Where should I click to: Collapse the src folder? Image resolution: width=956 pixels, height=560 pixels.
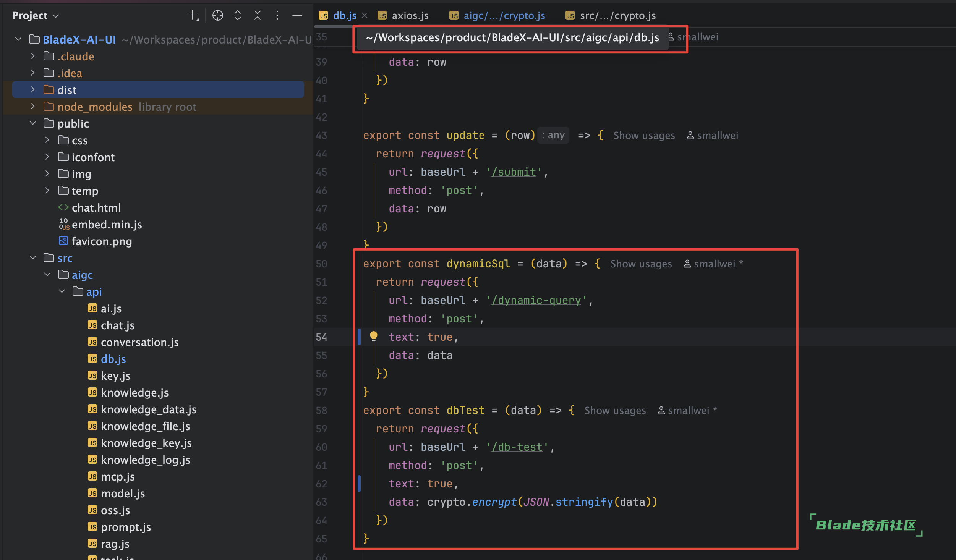pos(33,258)
